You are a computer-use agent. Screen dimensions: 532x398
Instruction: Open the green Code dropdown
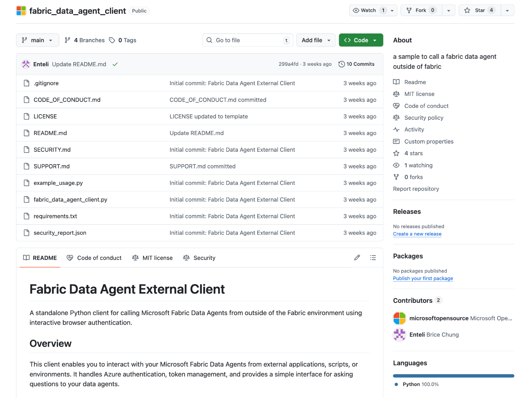(x=360, y=40)
